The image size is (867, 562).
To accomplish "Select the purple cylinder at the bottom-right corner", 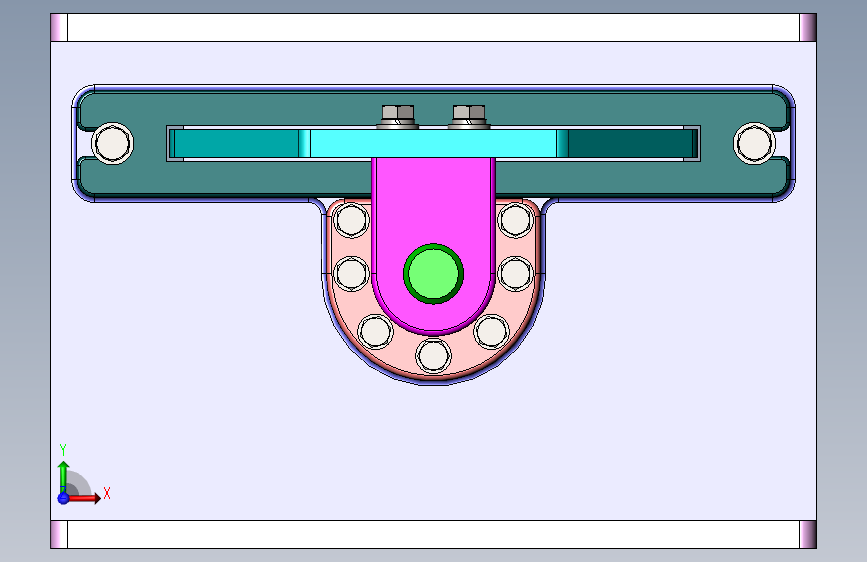I will pyautogui.click(x=808, y=534).
